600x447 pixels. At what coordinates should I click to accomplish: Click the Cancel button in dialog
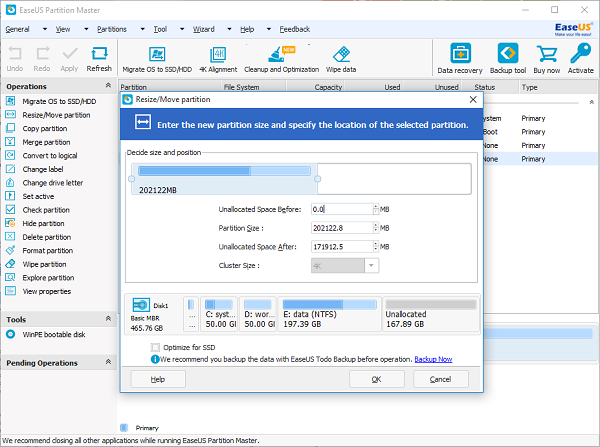(440, 379)
